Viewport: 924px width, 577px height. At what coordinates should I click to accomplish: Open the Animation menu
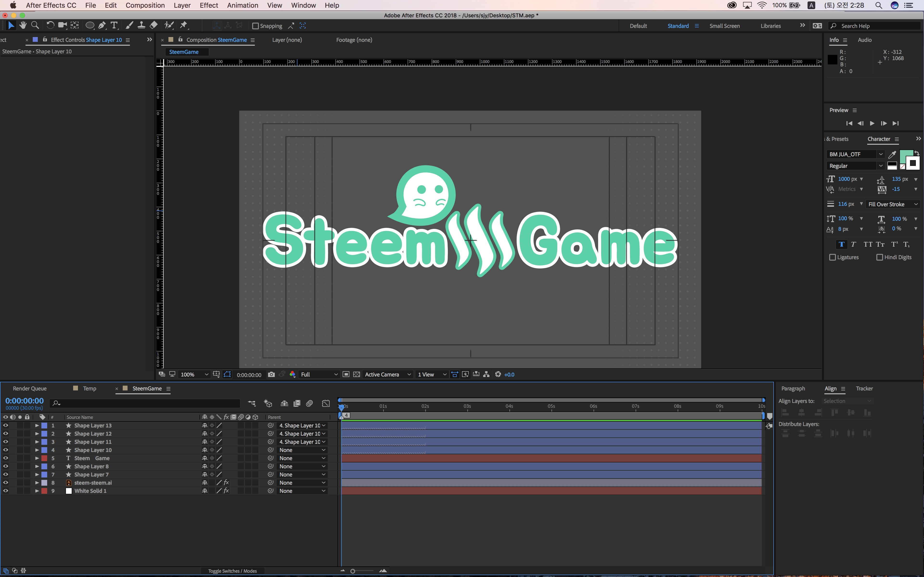coord(243,5)
